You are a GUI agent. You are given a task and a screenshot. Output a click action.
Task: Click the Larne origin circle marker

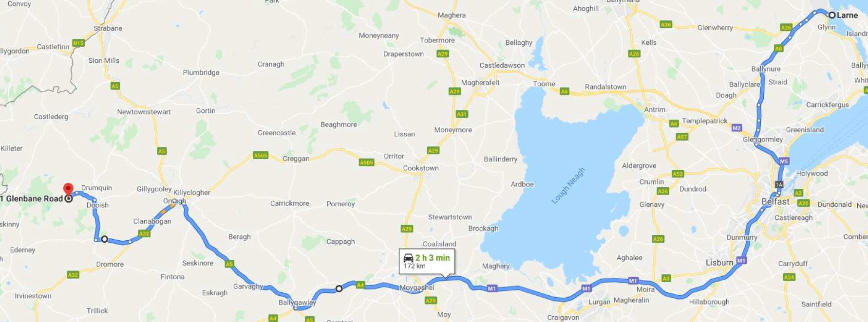click(x=832, y=15)
